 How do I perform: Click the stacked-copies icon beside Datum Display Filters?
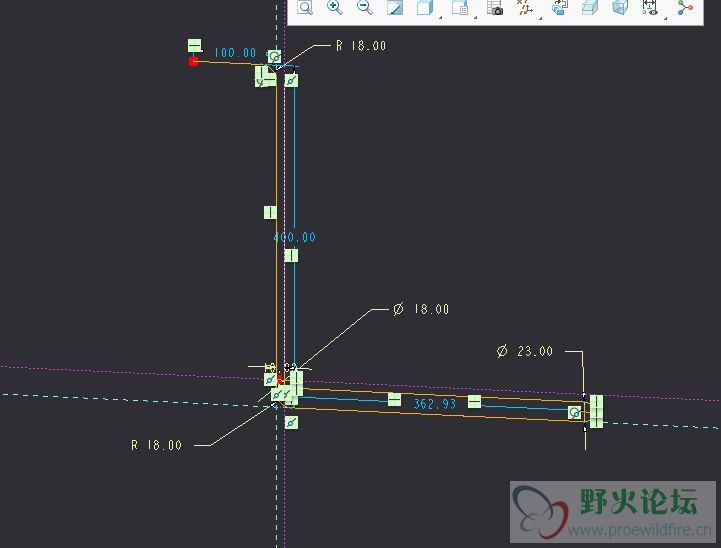[x=560, y=7]
